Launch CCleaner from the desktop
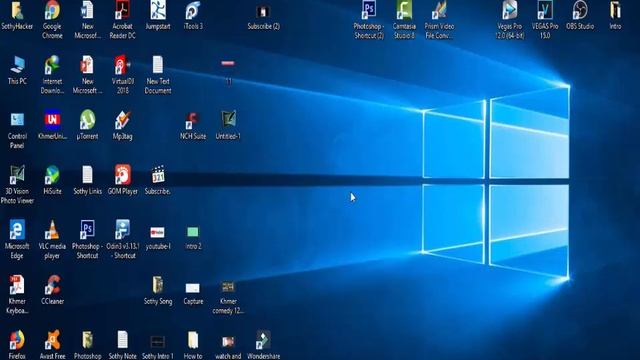Screen dimensions: 640x360 pos(52,285)
